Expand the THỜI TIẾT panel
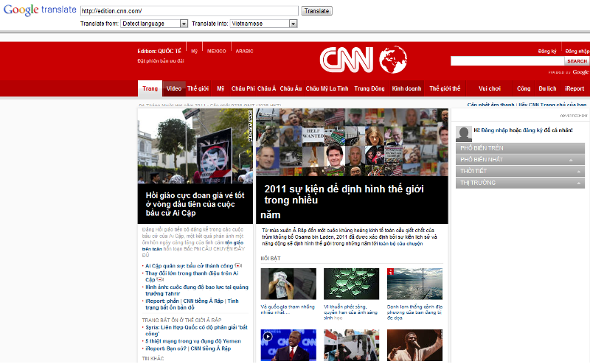 (520, 171)
